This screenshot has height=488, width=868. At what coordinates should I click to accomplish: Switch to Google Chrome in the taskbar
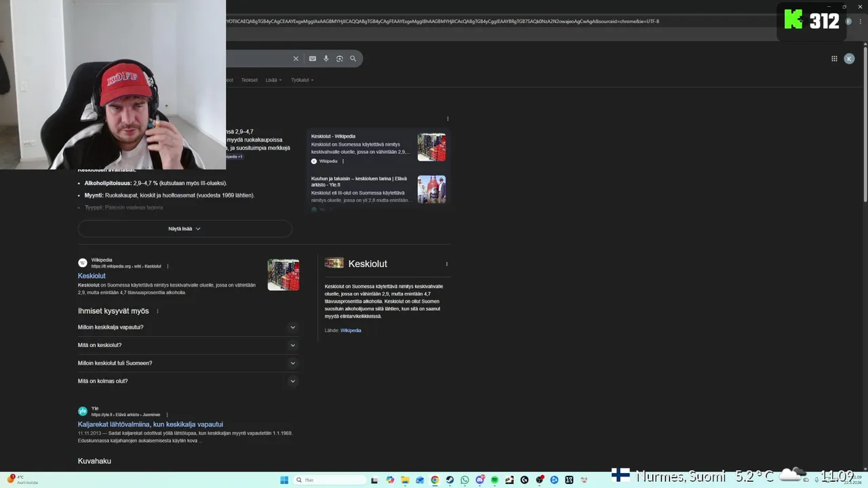click(x=435, y=480)
